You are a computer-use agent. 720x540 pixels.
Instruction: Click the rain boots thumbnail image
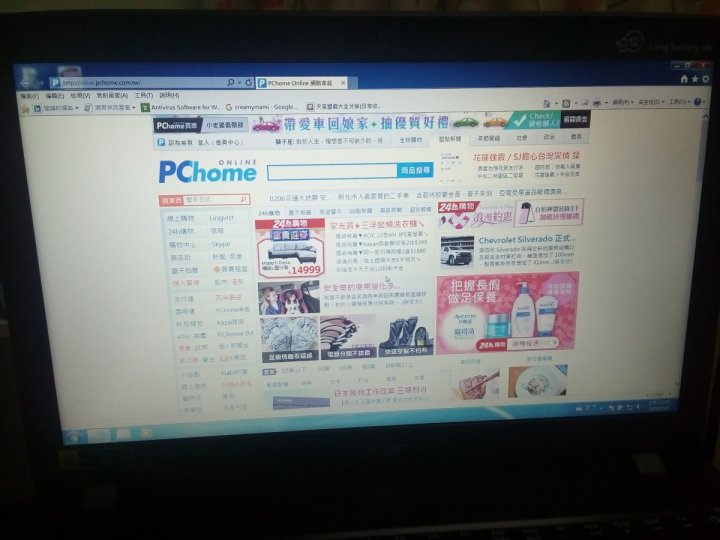point(406,335)
